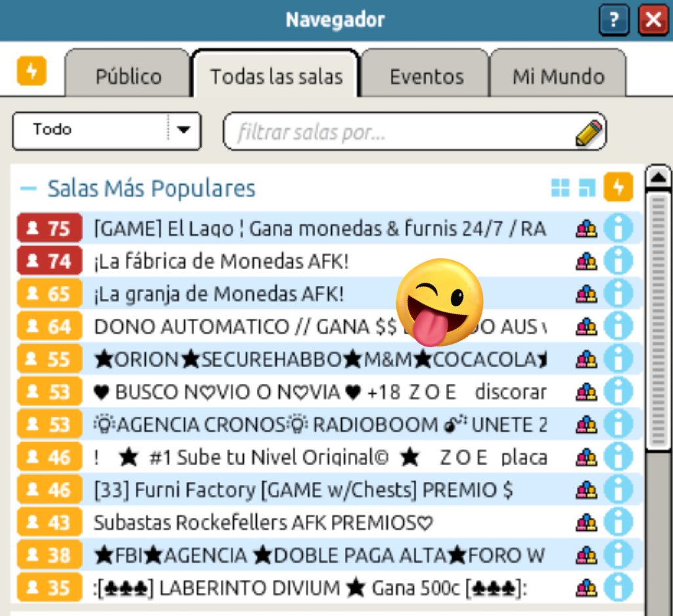Open the help question mark button
The width and height of the screenshot is (673, 616).
pyautogui.click(x=614, y=20)
